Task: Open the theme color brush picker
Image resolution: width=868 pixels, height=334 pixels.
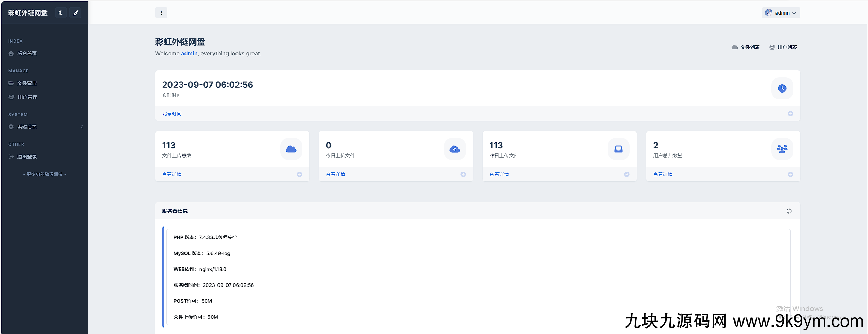Action: [76, 13]
